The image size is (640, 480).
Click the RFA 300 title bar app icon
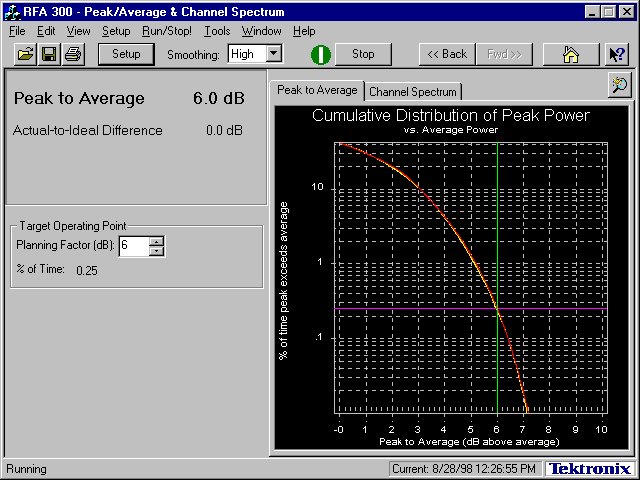click(12, 11)
